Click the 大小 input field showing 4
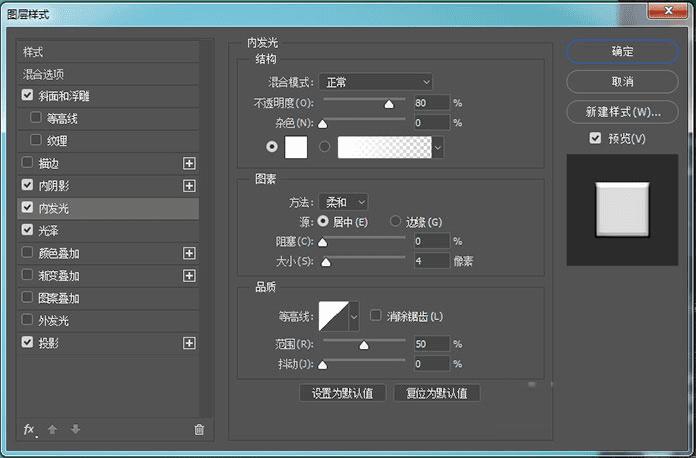Image resolution: width=696 pixels, height=458 pixels. tap(431, 261)
